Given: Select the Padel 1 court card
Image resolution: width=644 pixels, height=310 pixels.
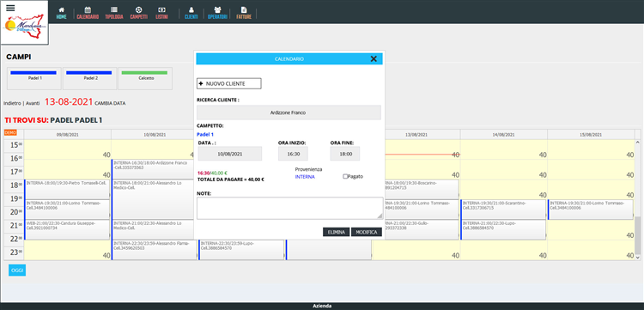Looking at the screenshot, I should [34, 78].
